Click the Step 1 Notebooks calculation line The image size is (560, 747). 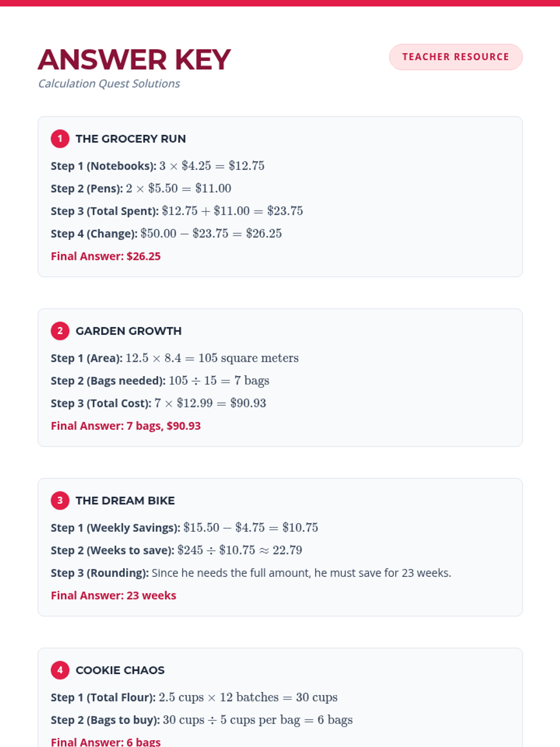pos(157,166)
